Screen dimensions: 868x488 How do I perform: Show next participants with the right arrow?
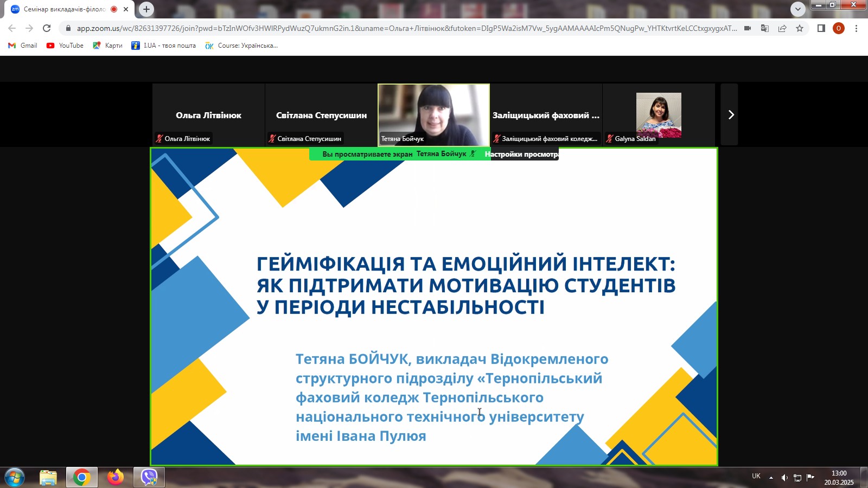(730, 114)
